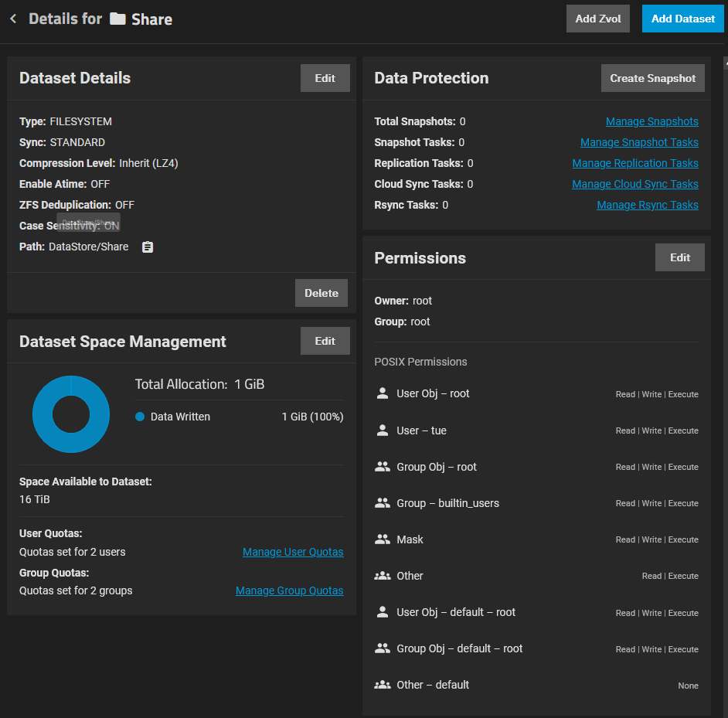Click the 1 GiB (100%) data written value

(312, 417)
